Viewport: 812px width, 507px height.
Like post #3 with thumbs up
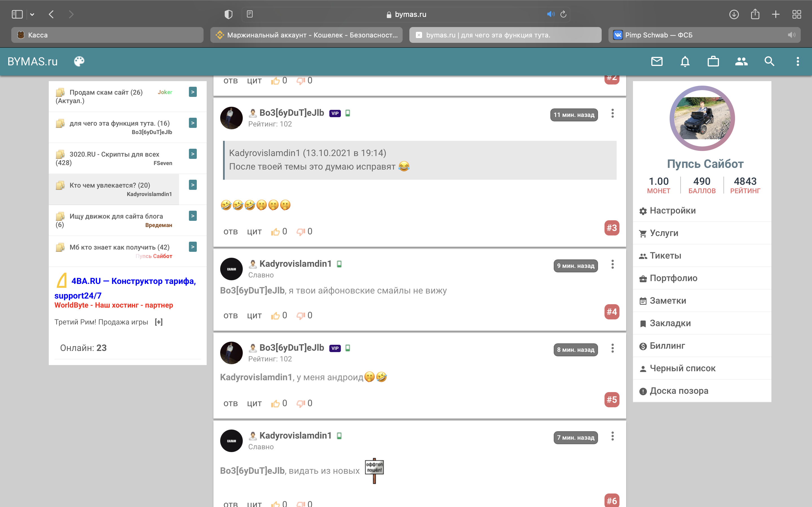[x=275, y=232]
